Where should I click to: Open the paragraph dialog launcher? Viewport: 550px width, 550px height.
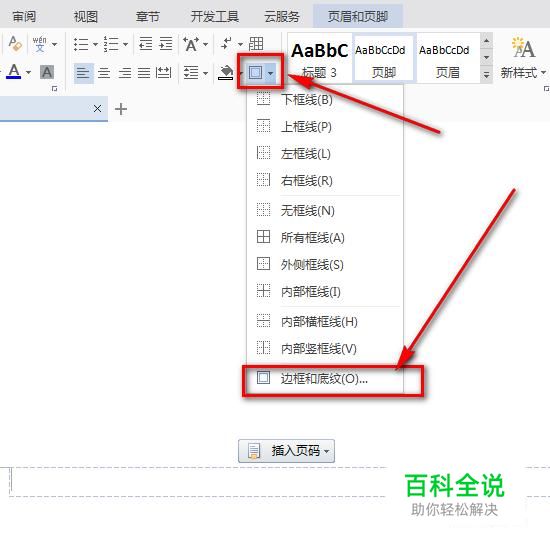tap(54, 88)
